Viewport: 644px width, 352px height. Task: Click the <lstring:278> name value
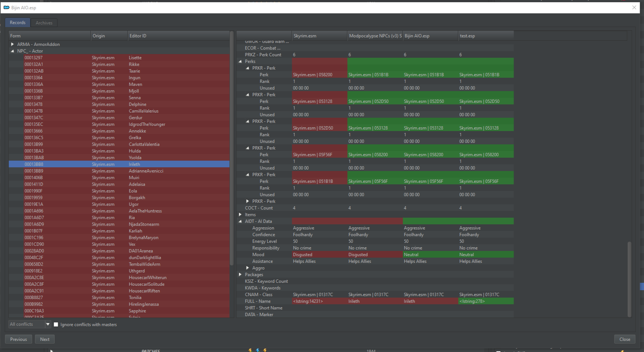pos(472,301)
